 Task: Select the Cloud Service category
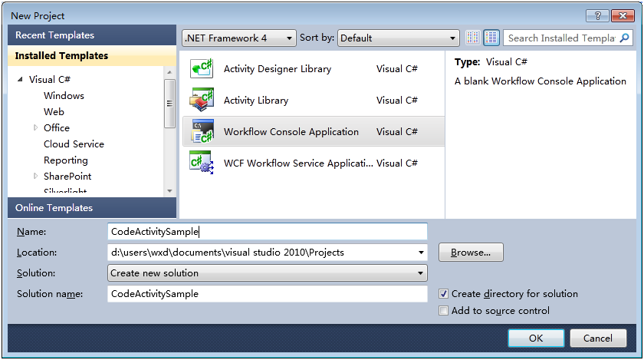(x=74, y=144)
